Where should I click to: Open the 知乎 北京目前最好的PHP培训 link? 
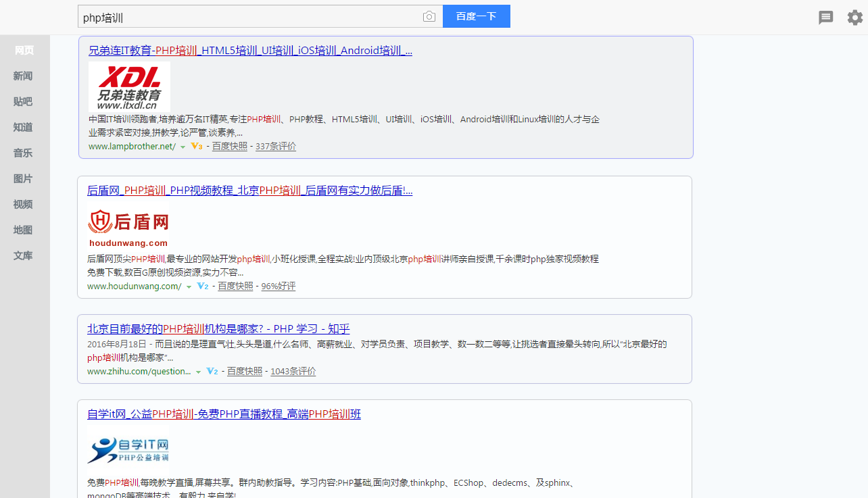(x=218, y=329)
